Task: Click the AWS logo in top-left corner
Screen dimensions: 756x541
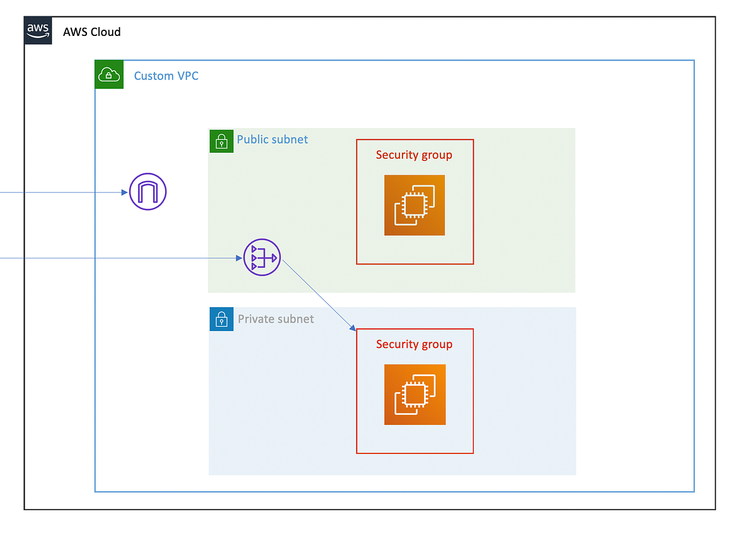Action: click(x=38, y=30)
